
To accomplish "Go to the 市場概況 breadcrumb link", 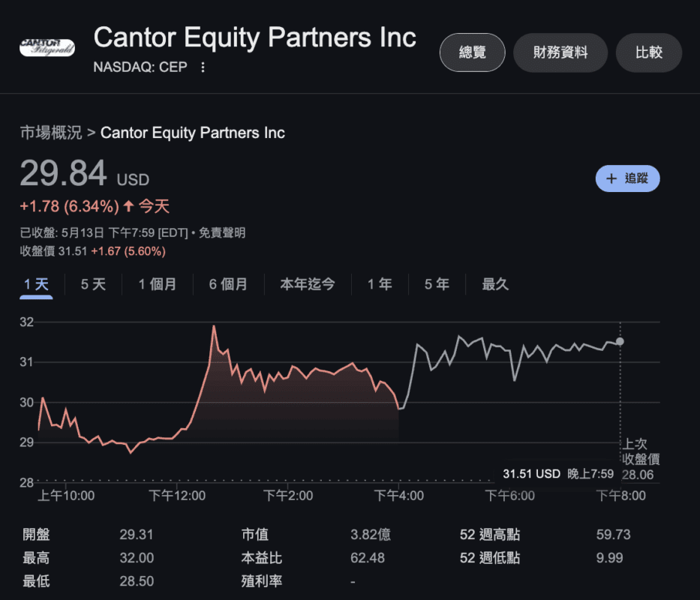I will tap(51, 133).
